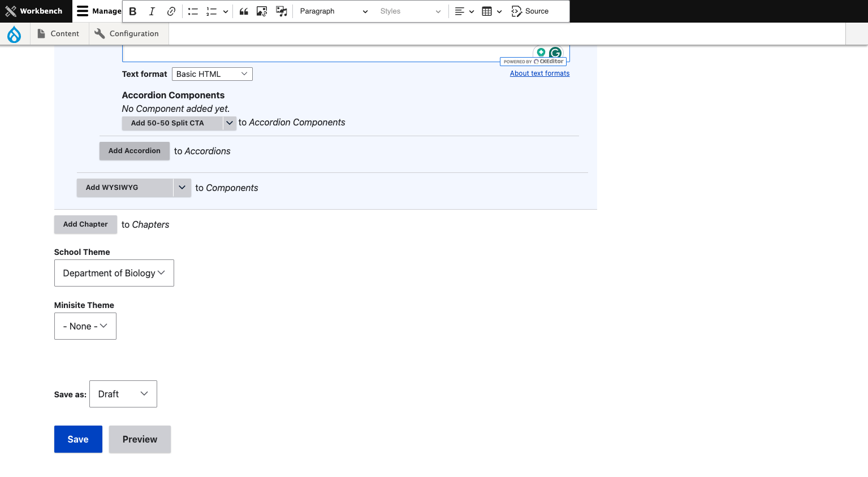The width and height of the screenshot is (868, 477).
Task: Open the Save as Draft dropdown
Action: pos(123,394)
